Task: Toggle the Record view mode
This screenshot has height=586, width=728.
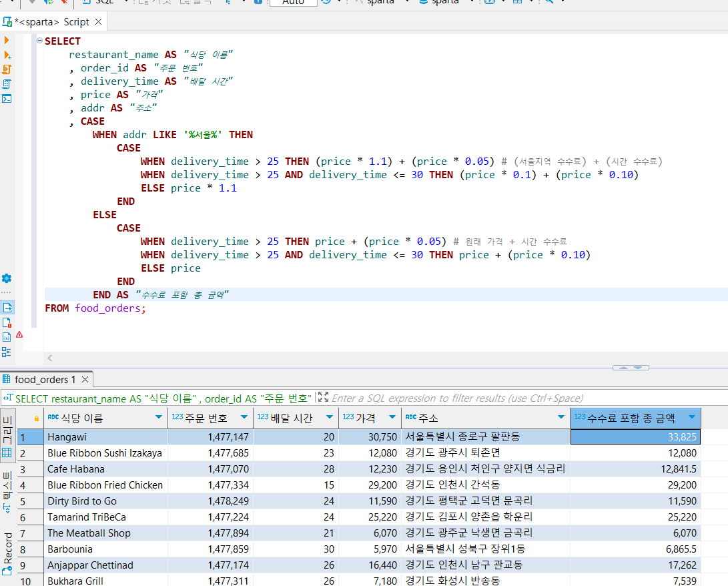Action: click(x=7, y=554)
